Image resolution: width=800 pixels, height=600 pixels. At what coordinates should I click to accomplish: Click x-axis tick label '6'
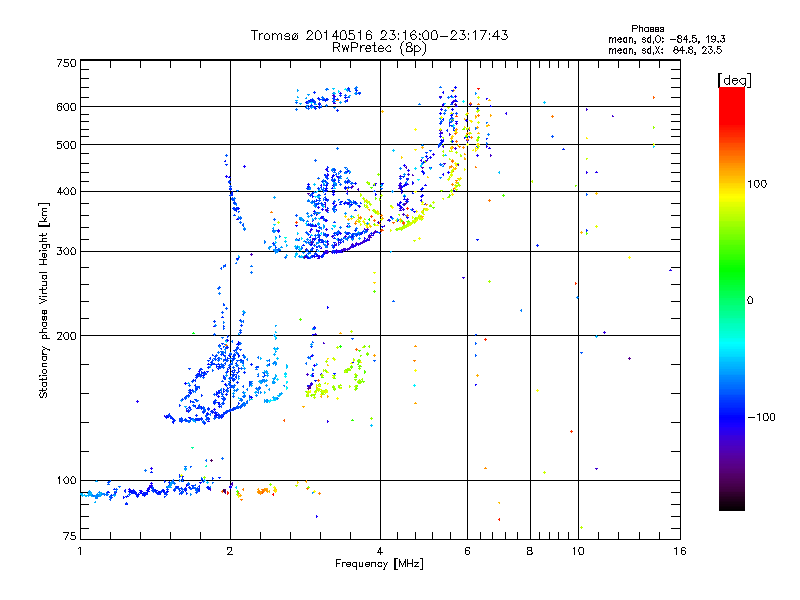(467, 551)
